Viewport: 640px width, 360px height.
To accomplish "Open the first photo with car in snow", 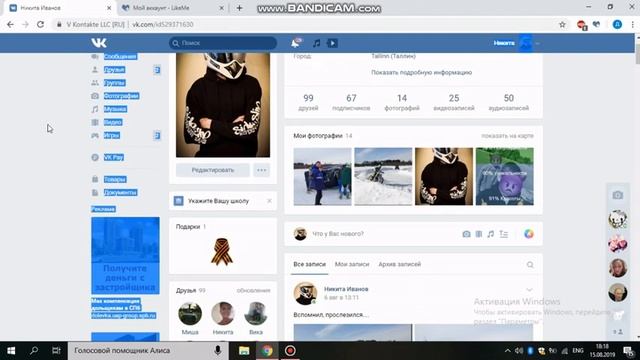I will tap(322, 176).
